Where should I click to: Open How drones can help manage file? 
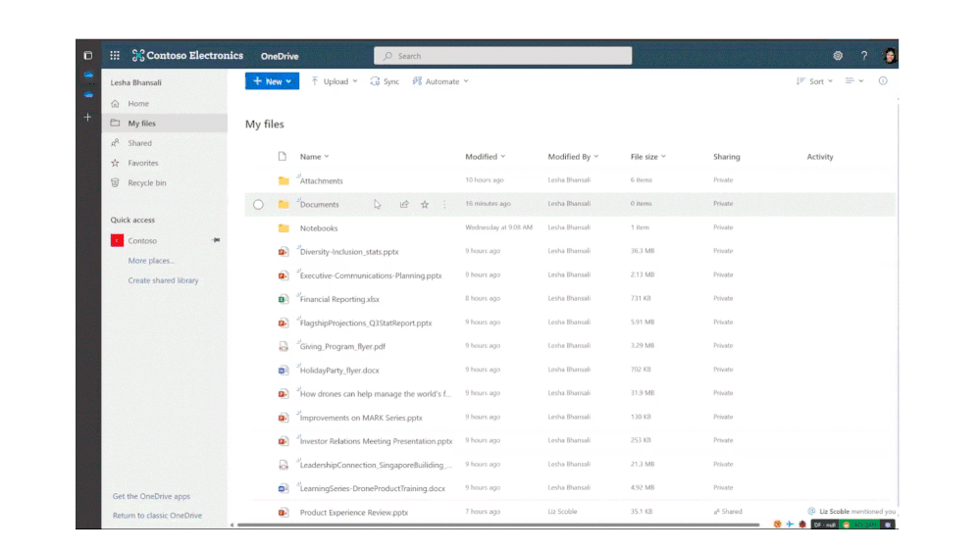[375, 393]
